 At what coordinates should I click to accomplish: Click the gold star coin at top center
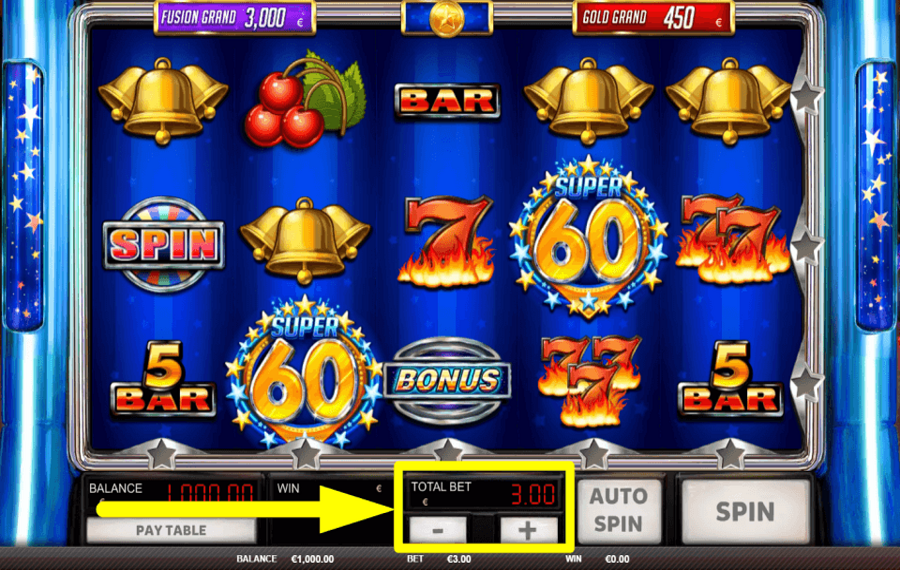point(447,18)
